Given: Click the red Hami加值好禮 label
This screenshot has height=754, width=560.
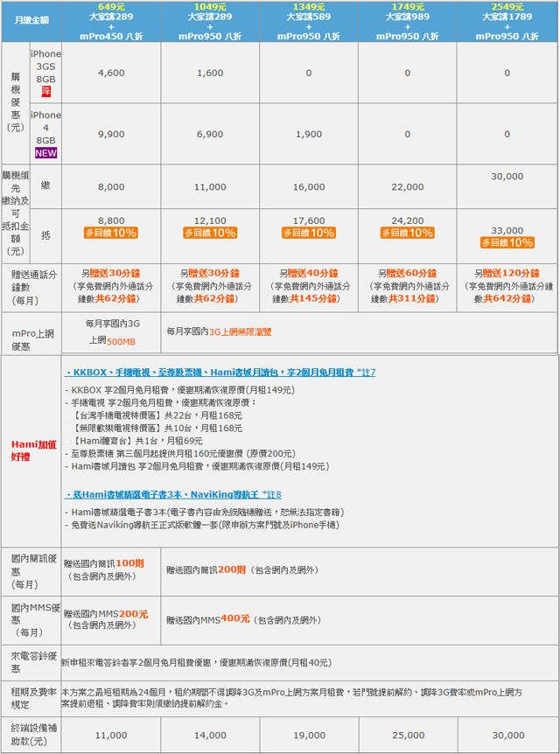Looking at the screenshot, I should click(33, 450).
